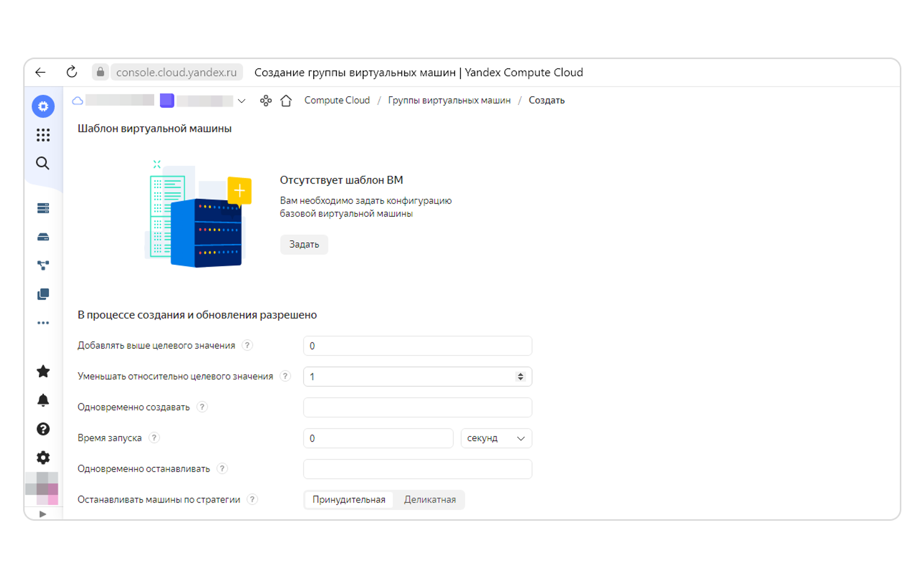Focus the Добавлять выше целевого значения field

418,346
